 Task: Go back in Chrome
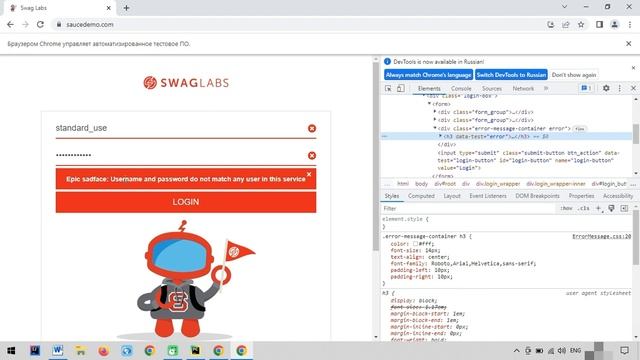[x=10, y=24]
